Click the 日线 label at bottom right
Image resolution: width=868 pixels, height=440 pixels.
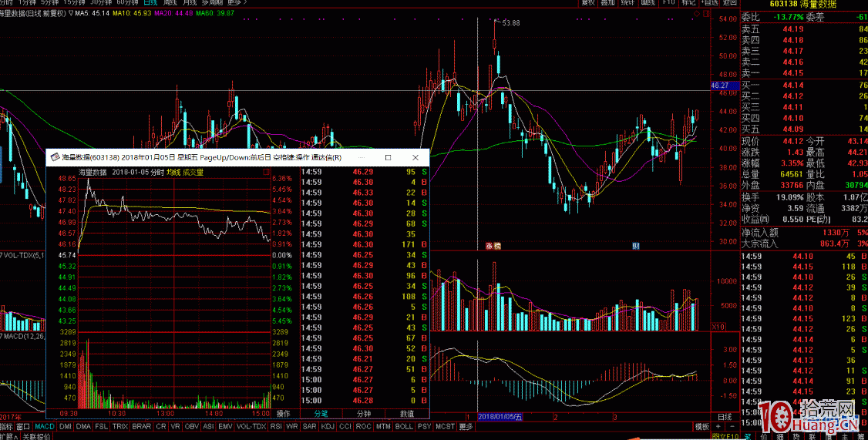point(724,417)
